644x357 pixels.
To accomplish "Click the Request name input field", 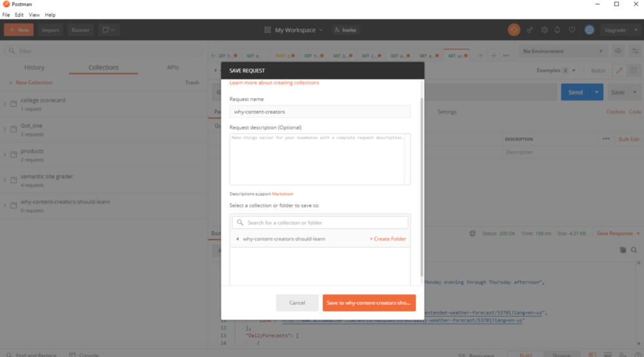I will (320, 111).
